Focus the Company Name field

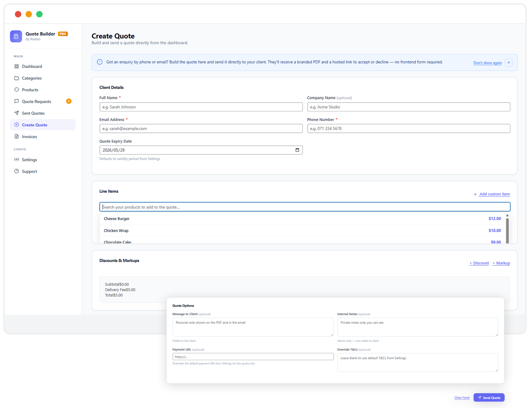point(409,107)
